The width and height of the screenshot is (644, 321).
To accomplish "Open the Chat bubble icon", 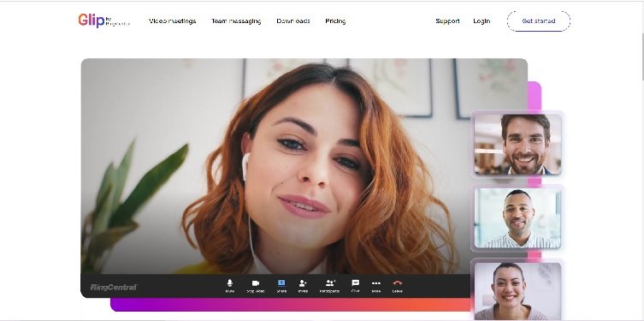I will 356,282.
